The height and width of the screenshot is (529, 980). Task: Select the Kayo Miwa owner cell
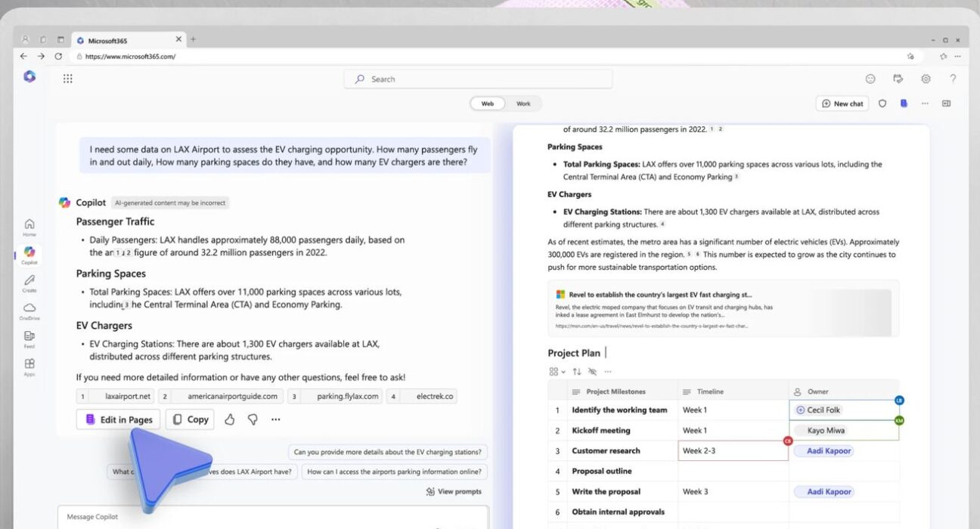coord(844,430)
